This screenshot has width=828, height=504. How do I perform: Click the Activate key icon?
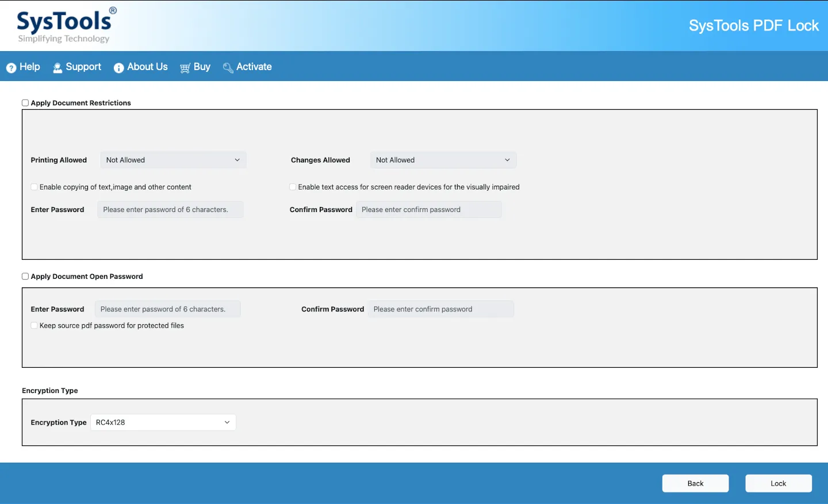(x=228, y=68)
